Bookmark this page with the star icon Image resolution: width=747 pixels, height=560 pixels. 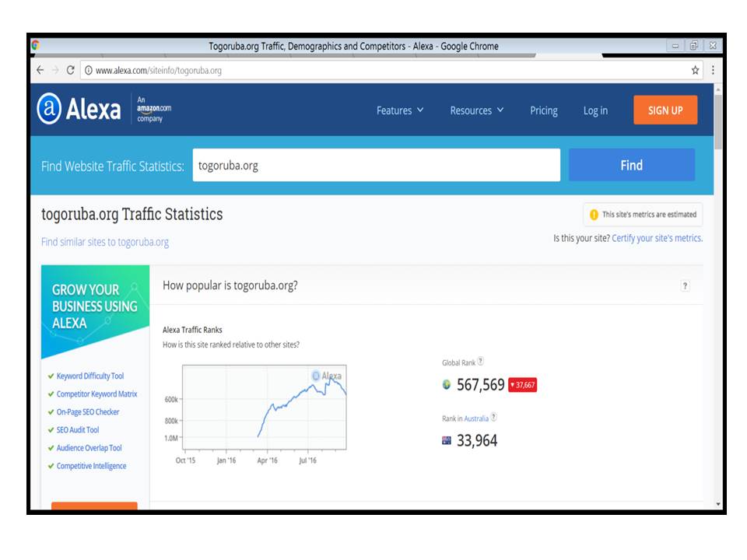pyautogui.click(x=695, y=71)
